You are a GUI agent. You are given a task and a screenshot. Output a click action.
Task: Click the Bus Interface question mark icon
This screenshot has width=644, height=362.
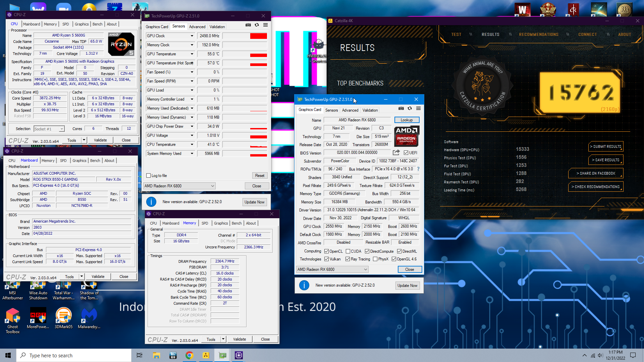(x=418, y=169)
